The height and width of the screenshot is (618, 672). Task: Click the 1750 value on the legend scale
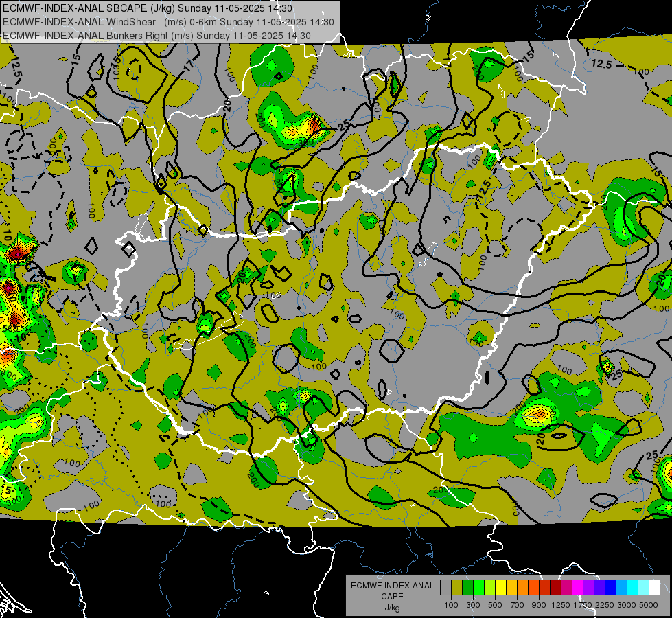pos(583,605)
